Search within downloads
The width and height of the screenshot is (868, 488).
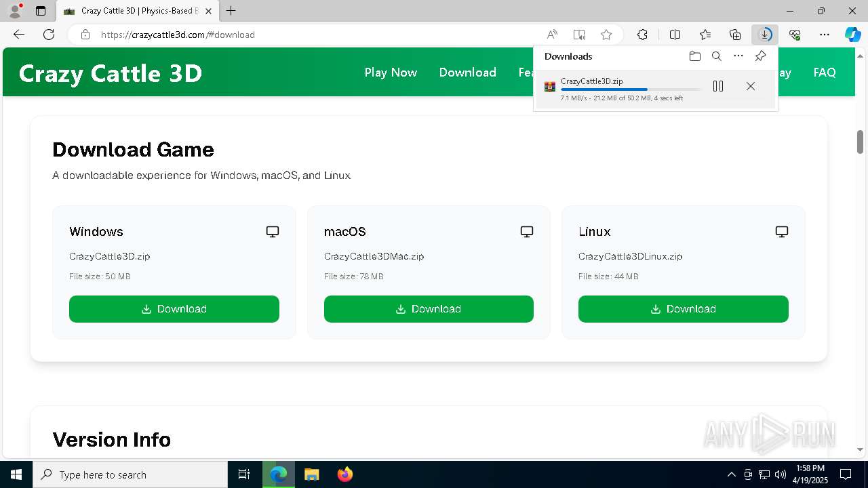click(x=716, y=56)
